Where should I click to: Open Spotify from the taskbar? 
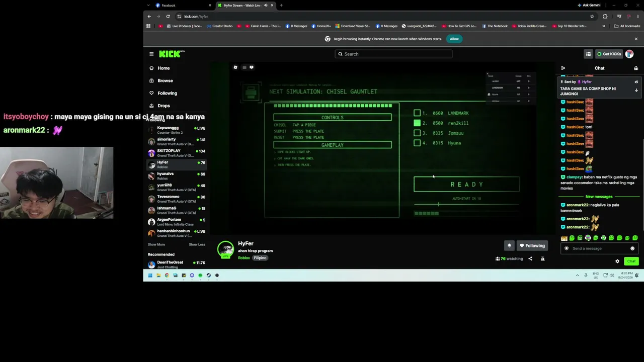tap(200, 275)
